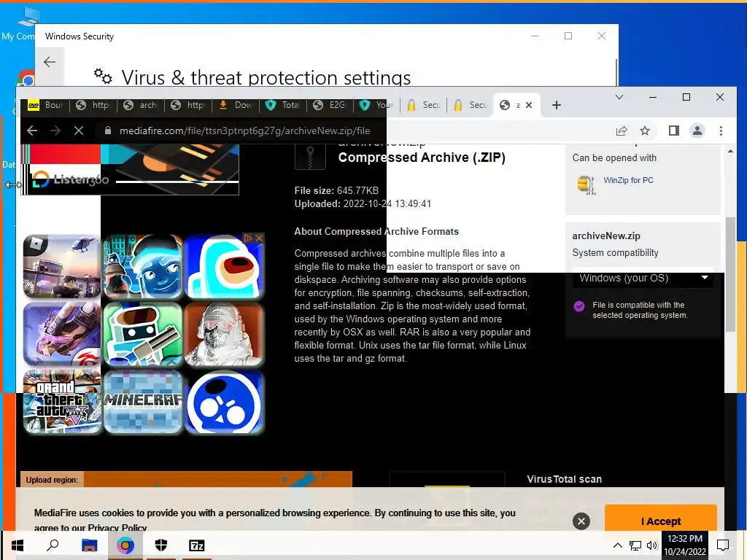Open Chrome's three-dot menu
The height and width of the screenshot is (560, 747).
point(721,131)
